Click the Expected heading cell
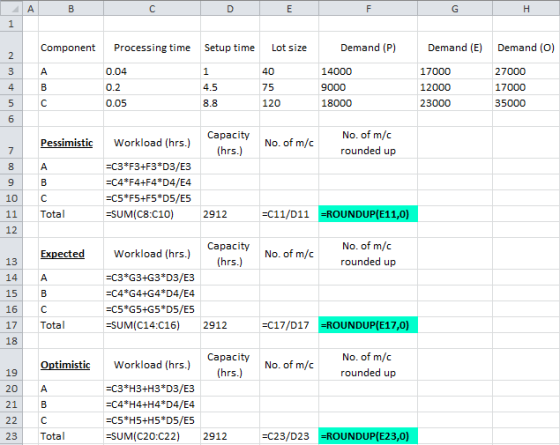This screenshot has height=445, width=560. 71,254
